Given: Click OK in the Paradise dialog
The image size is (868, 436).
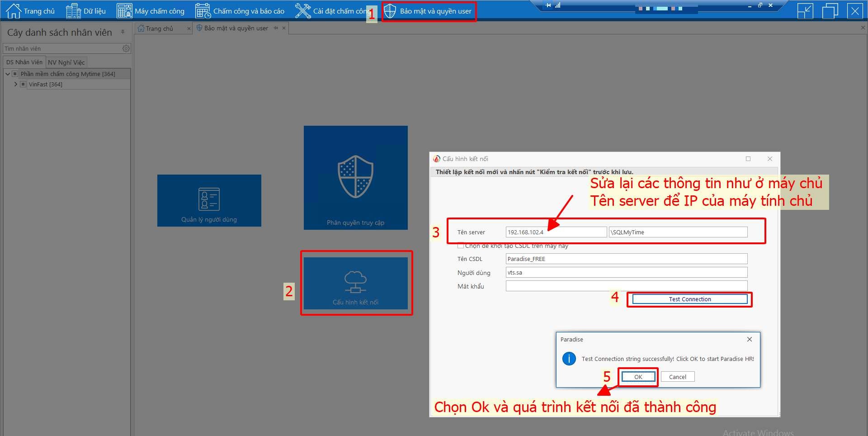Looking at the screenshot, I should click(638, 377).
